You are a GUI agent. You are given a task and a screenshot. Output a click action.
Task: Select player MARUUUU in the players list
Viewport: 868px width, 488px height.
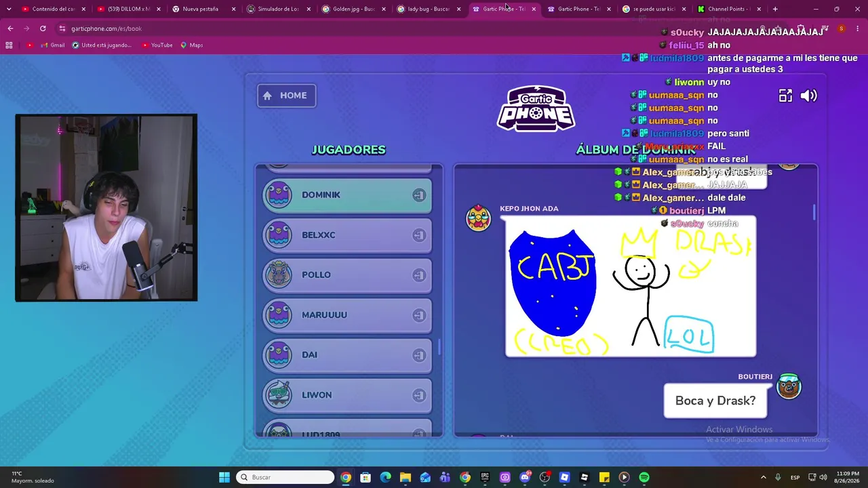347,315
